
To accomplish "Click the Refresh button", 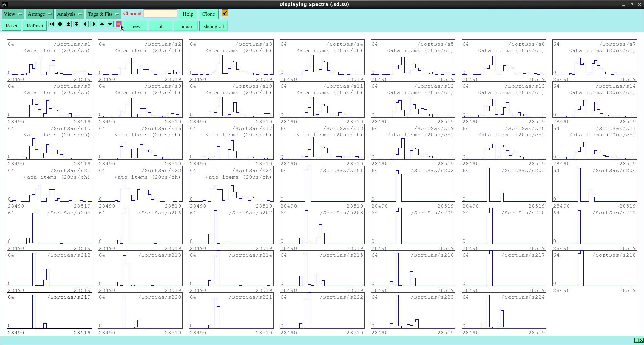I will click(35, 26).
